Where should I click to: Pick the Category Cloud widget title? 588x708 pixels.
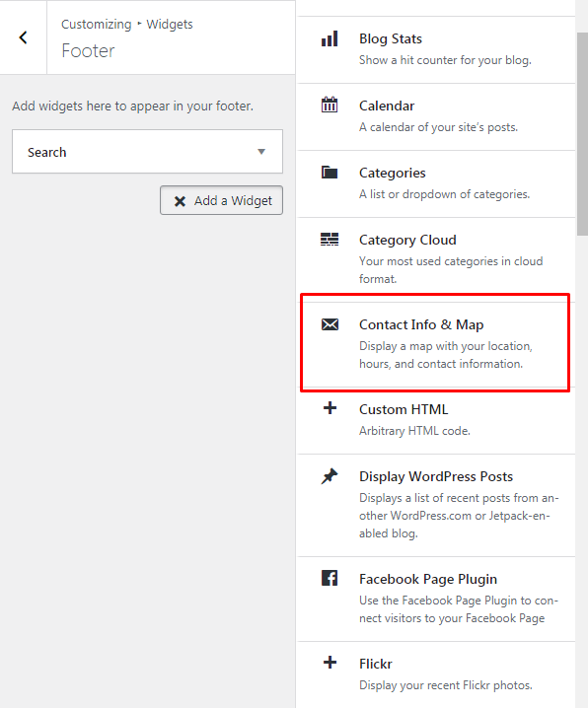pos(407,240)
